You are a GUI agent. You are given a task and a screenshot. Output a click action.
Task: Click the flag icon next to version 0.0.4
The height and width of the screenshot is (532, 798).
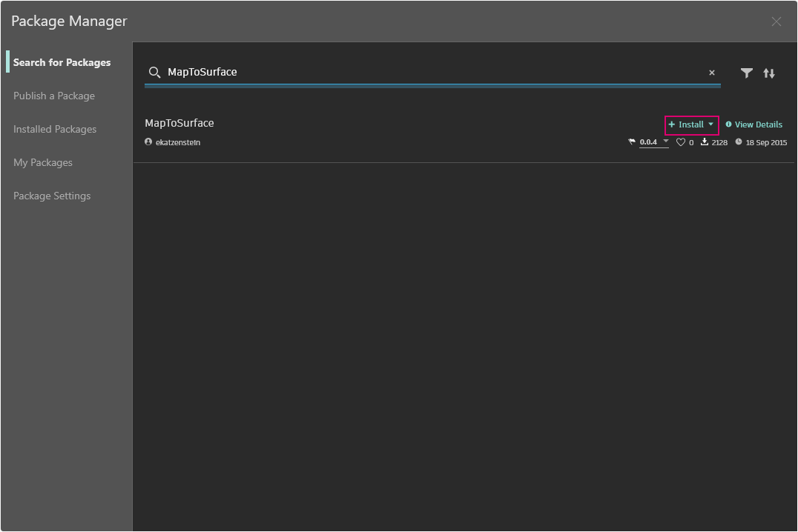click(x=632, y=142)
